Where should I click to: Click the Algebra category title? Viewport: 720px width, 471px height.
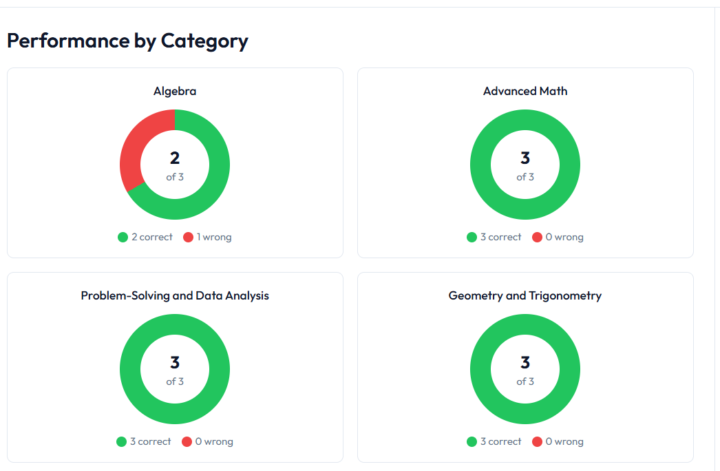tap(175, 91)
